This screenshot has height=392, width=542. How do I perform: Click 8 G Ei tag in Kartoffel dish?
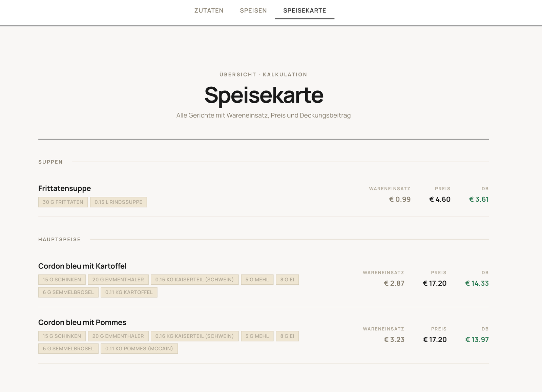287,280
